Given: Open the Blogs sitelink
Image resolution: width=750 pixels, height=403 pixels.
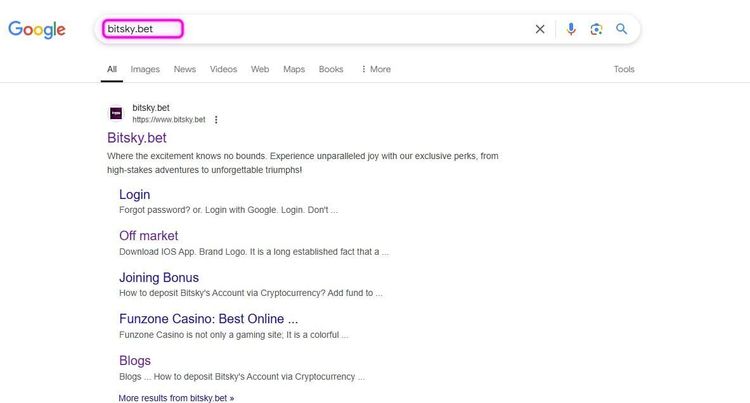Looking at the screenshot, I should tap(135, 360).
